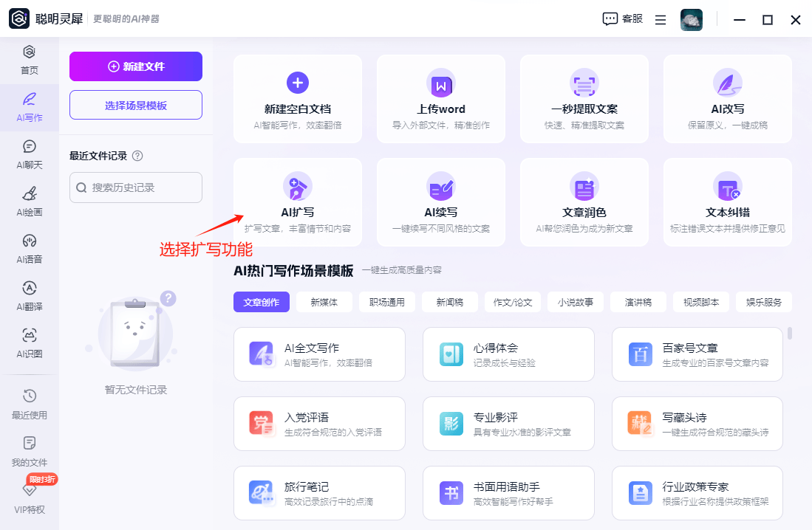Switch to the 职场通用 tab
Viewport: 812px width, 530px height.
coord(387,302)
